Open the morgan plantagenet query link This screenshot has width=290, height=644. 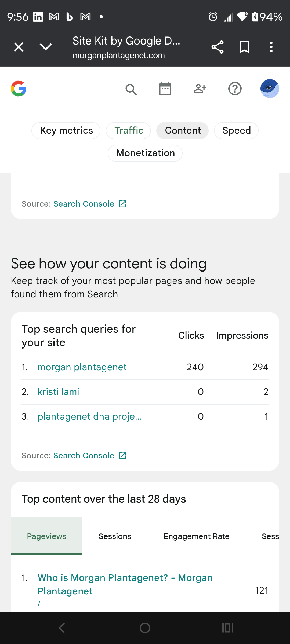click(82, 367)
